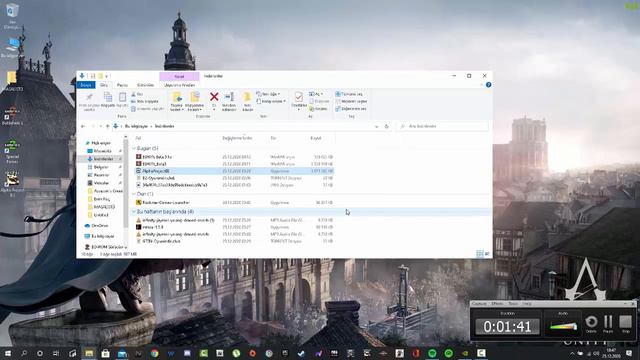
Task: Open Microsoft Word from the taskbar
Action: click(x=171, y=353)
